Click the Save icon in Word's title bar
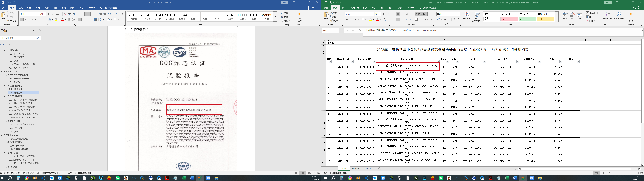 tap(3, 3)
